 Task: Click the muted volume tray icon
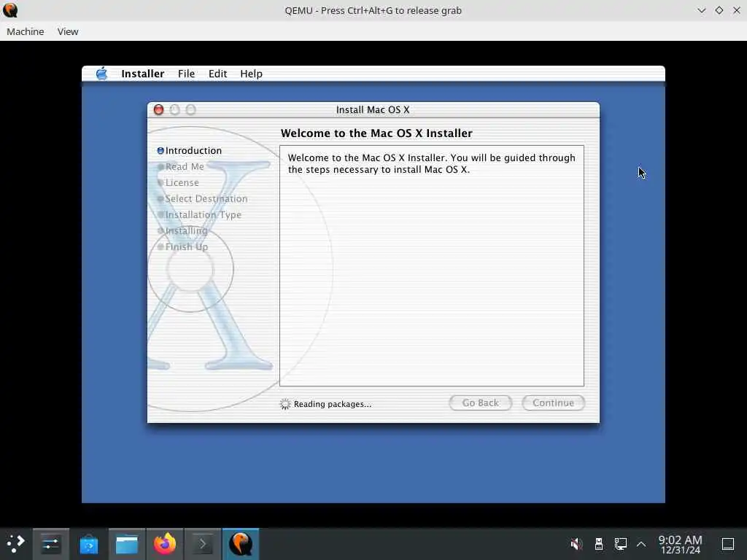(576, 544)
